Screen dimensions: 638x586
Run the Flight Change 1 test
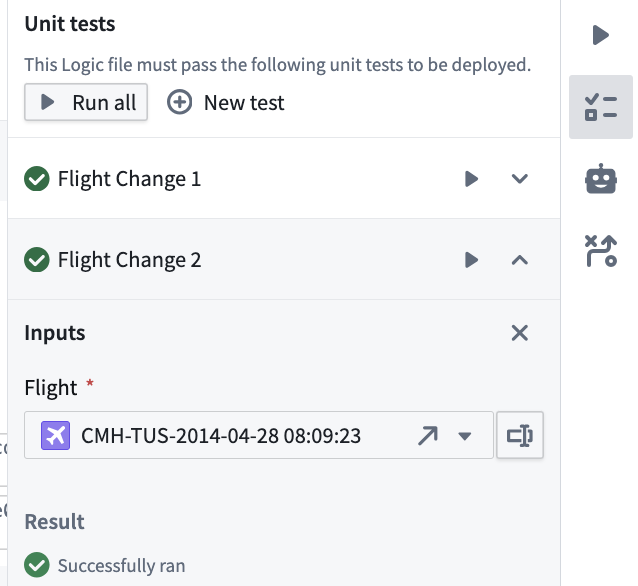coord(471,179)
